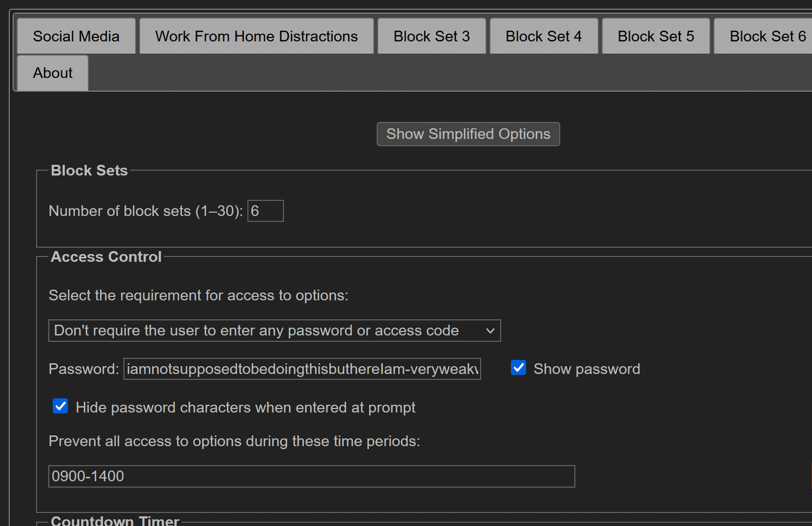The image size is (812, 526).
Task: Open the Block Set 6 tab
Action: pos(764,36)
